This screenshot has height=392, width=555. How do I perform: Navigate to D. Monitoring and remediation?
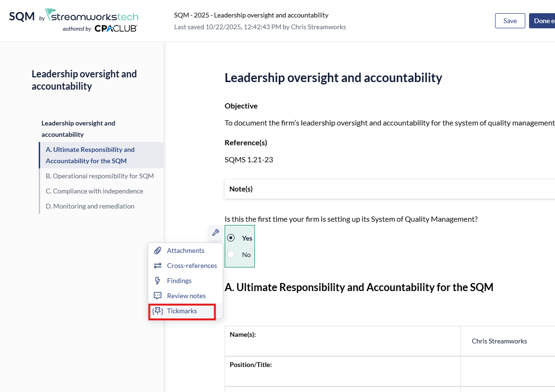[x=90, y=206]
